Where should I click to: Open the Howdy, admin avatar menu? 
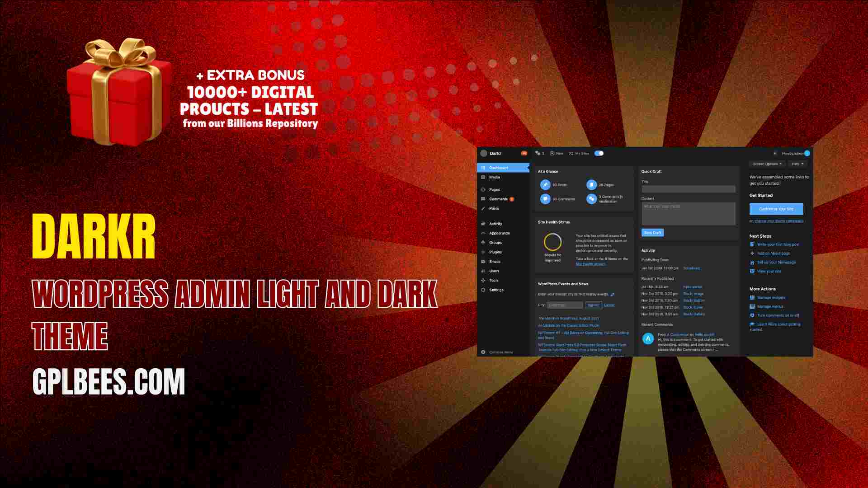807,153
